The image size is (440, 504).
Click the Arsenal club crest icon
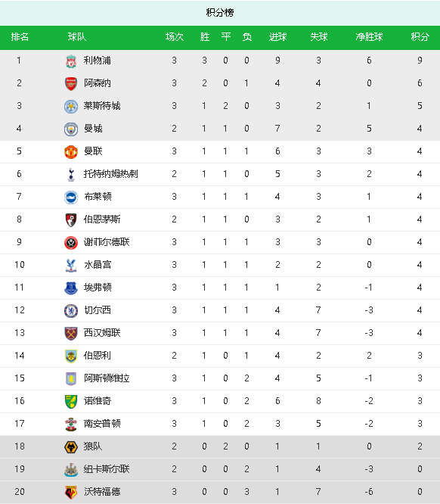pos(70,83)
